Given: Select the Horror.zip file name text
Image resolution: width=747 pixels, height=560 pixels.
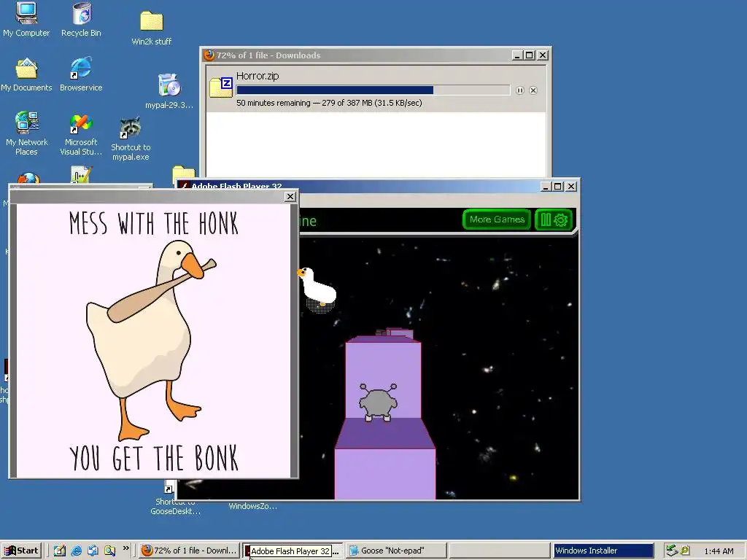Looking at the screenshot, I should point(258,76).
